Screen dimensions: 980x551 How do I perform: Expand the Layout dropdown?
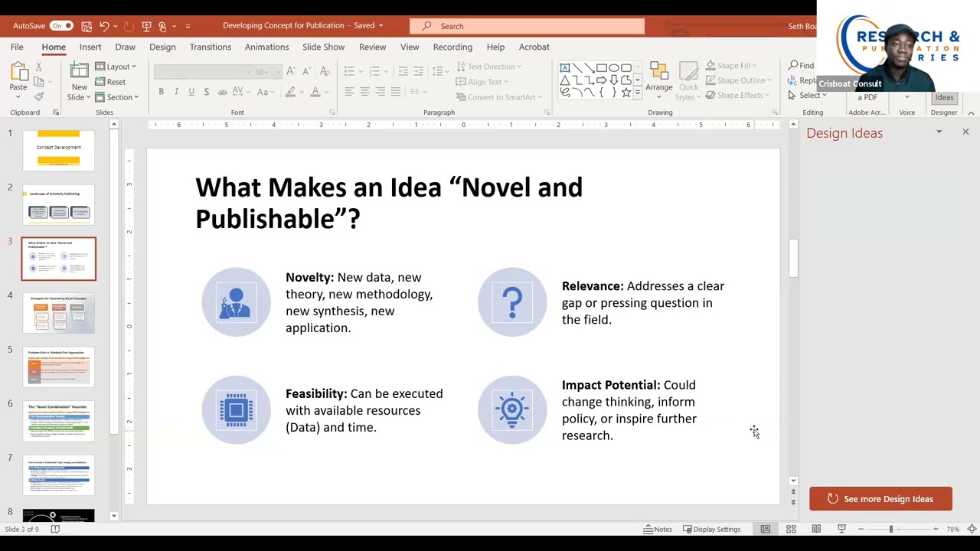click(x=116, y=67)
